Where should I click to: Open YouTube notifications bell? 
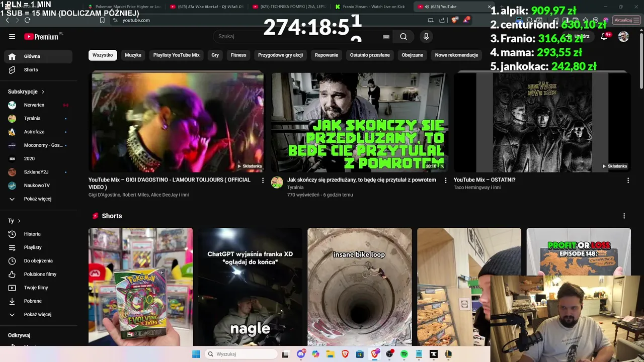(x=604, y=36)
